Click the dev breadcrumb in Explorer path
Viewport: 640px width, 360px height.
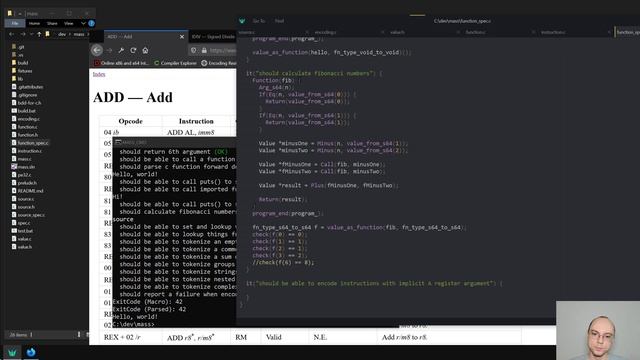62,34
